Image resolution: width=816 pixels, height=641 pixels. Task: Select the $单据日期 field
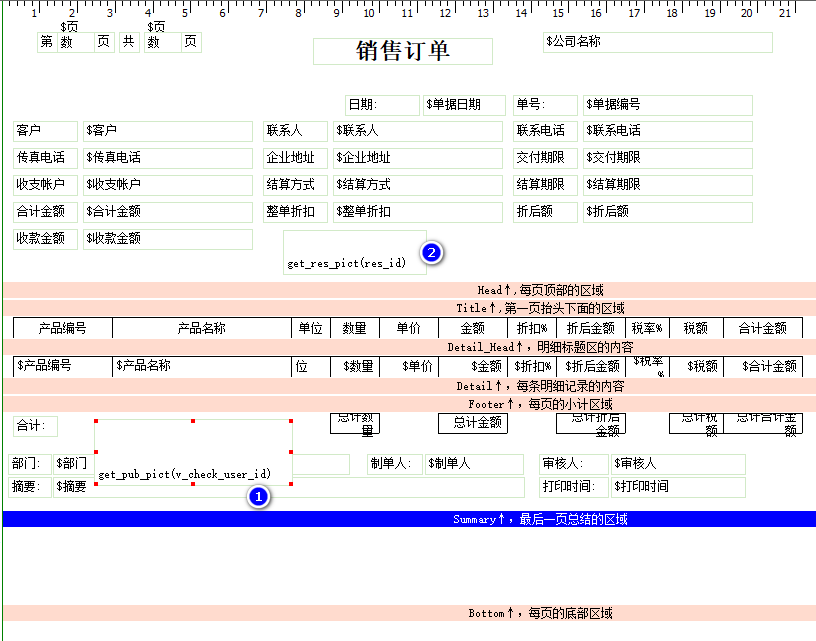[x=464, y=105]
